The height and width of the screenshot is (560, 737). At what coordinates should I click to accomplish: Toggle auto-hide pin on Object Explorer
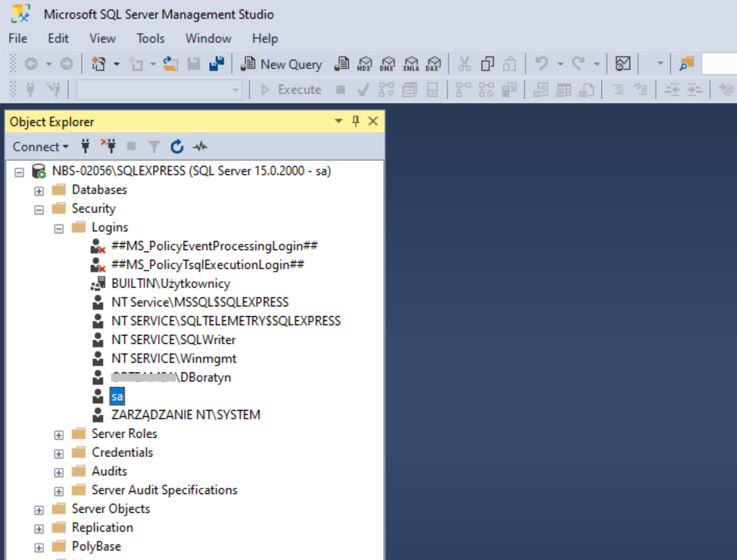click(x=356, y=122)
